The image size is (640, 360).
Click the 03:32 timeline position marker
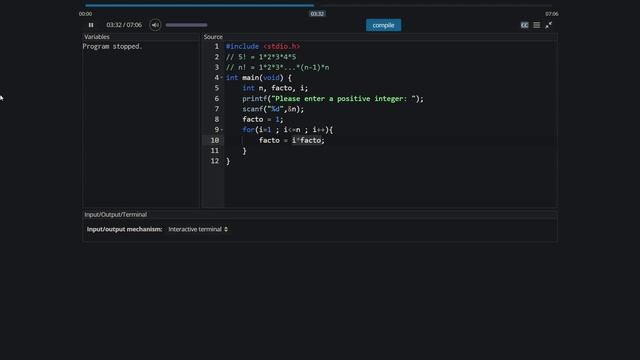[317, 14]
